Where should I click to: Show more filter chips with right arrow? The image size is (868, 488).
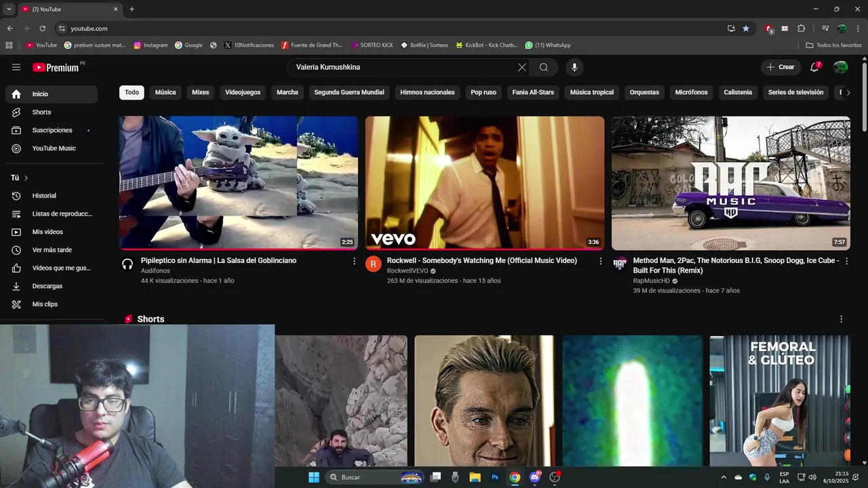(x=848, y=92)
